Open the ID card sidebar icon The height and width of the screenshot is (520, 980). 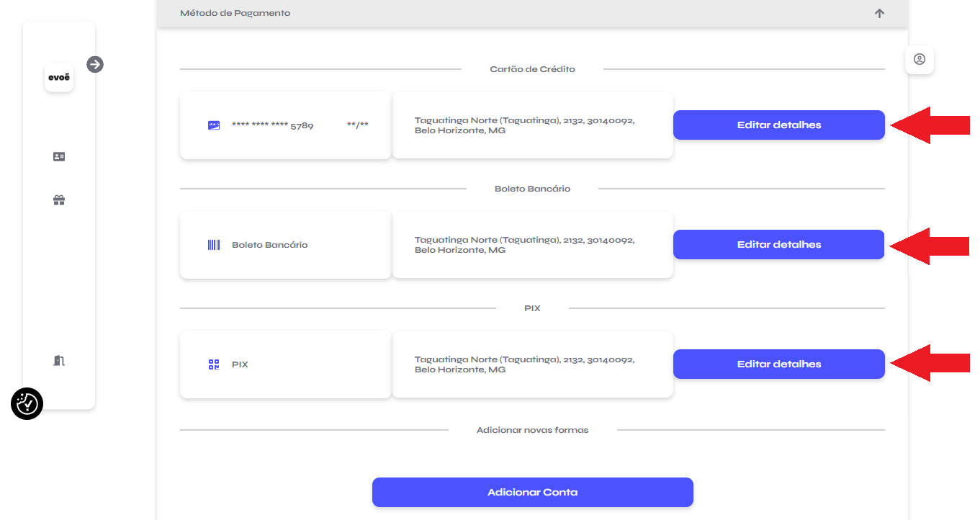pyautogui.click(x=59, y=156)
